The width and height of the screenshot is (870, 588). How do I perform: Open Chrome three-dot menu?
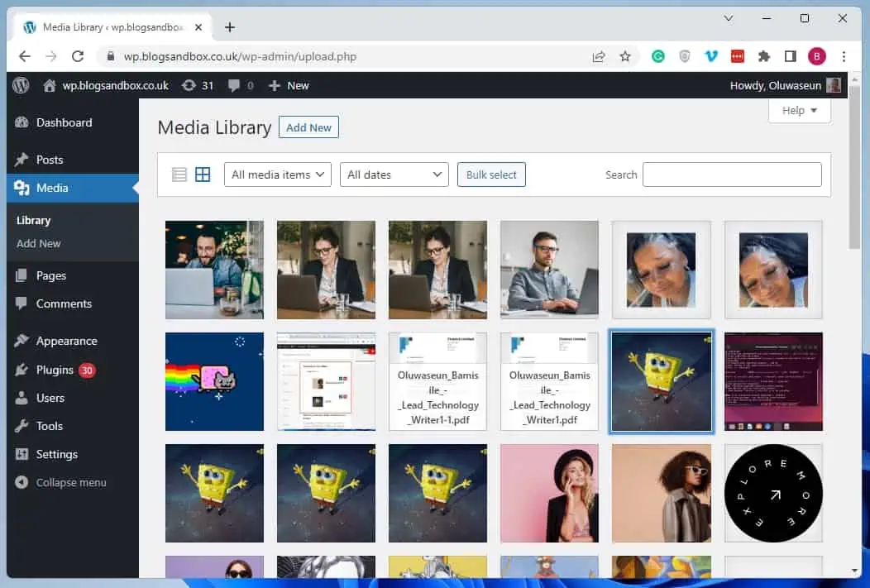tap(844, 56)
